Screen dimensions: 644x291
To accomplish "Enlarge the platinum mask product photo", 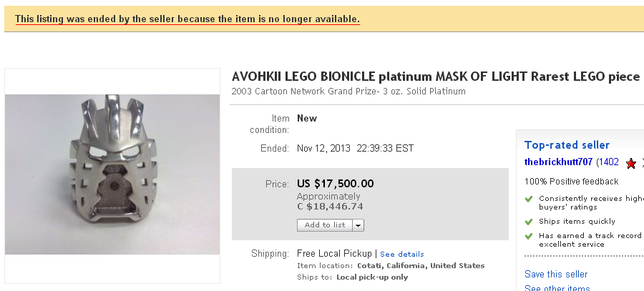I will 112,176.
